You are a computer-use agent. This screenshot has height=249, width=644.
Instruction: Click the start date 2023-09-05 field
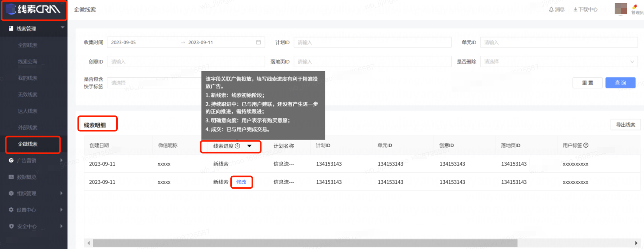[x=123, y=42]
